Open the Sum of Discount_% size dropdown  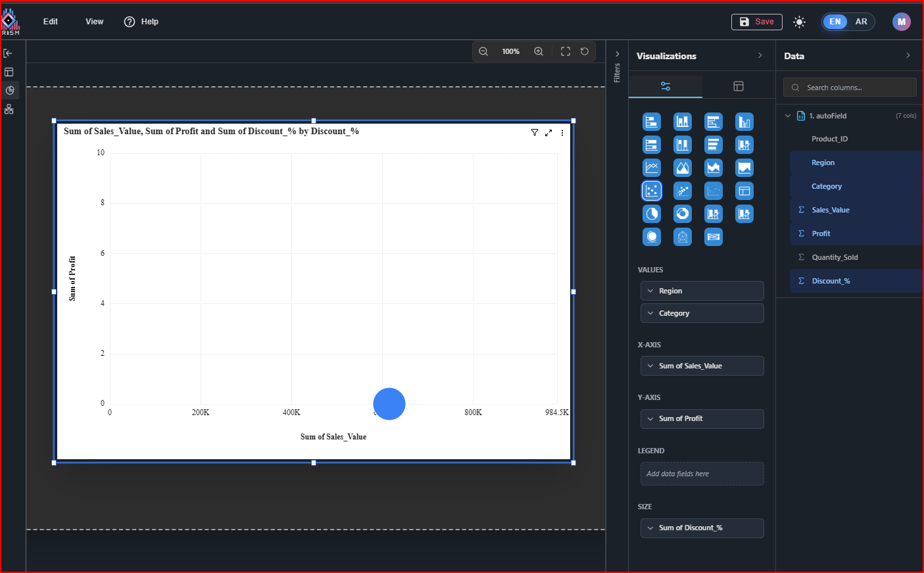(x=702, y=528)
